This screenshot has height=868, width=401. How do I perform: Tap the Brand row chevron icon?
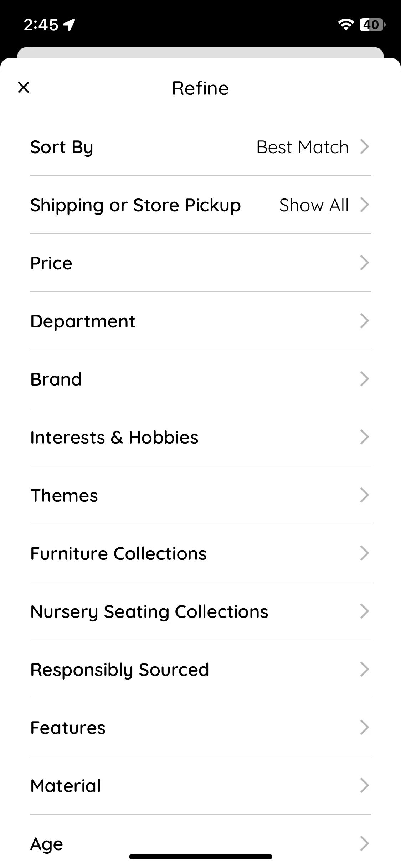[x=364, y=379]
